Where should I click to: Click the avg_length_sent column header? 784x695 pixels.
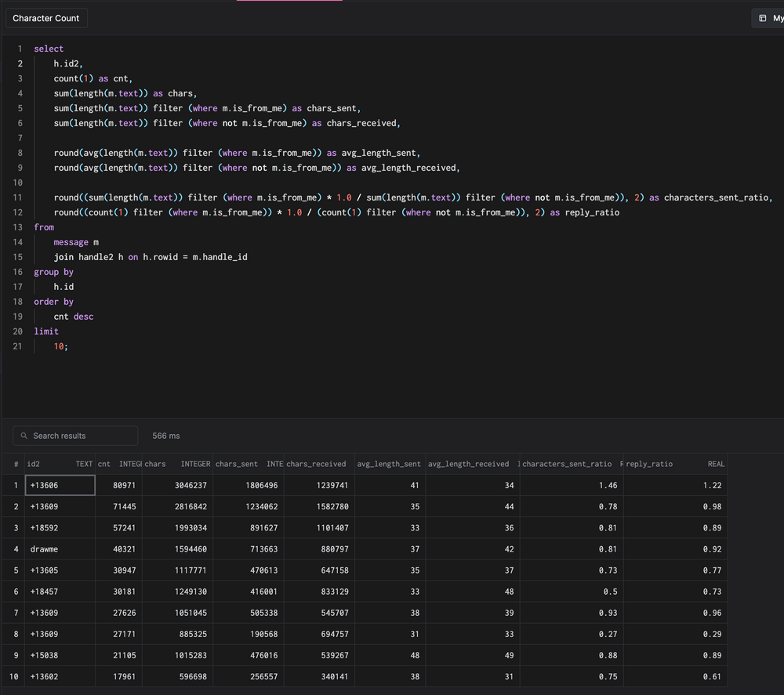(389, 464)
